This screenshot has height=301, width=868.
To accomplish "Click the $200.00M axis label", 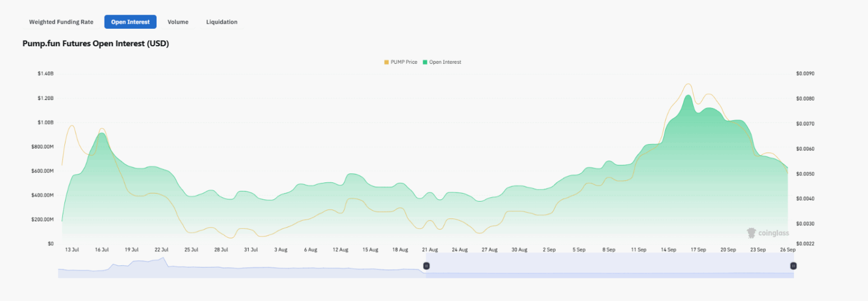I will pos(42,220).
